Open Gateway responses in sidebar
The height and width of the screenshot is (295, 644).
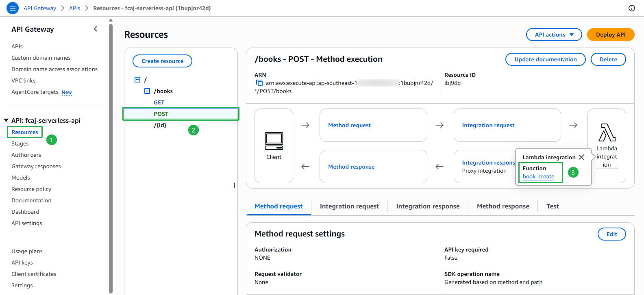point(36,166)
